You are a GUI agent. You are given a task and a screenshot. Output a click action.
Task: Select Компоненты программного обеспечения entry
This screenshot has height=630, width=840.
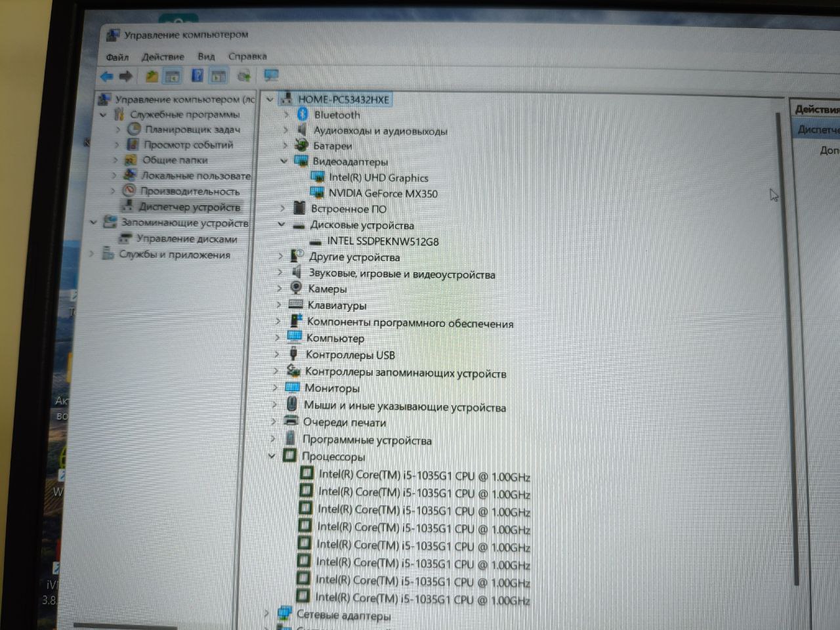coord(410,322)
